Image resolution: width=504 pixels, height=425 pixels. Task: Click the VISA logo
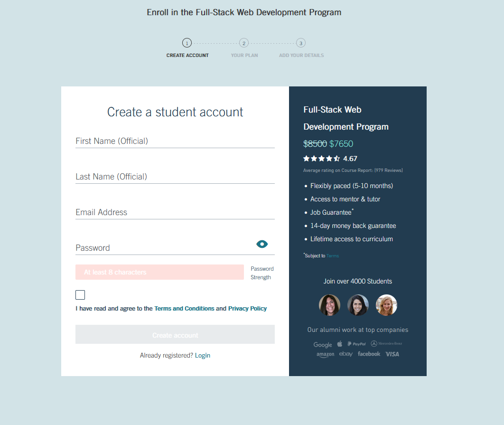tap(392, 354)
